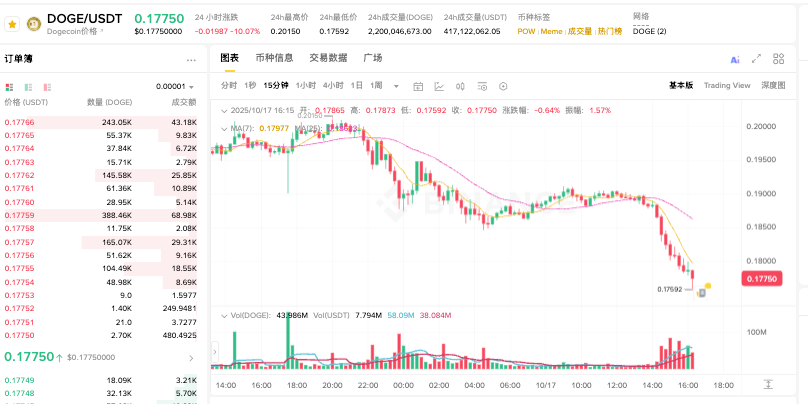Image resolution: width=808 pixels, height=404 pixels.
Task: Open the 热门榜 tag
Action: tap(610, 31)
